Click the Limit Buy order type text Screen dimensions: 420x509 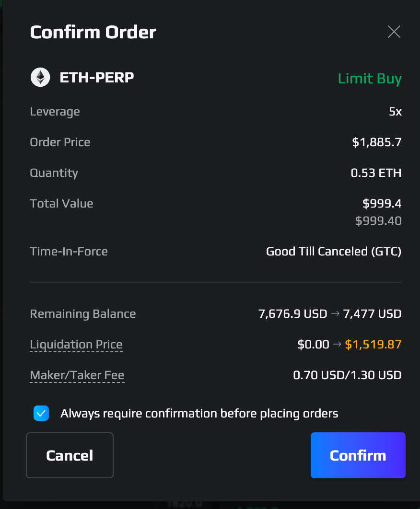pos(370,79)
